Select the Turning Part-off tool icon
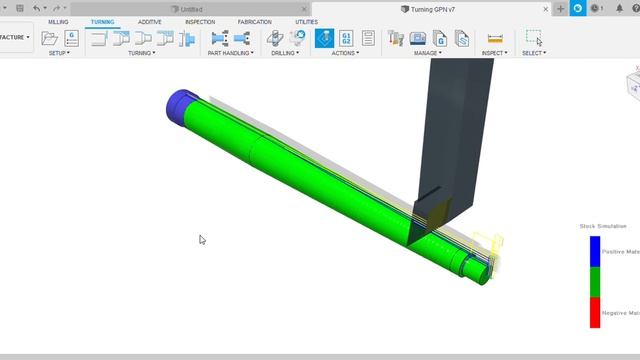The image size is (640, 360). pyautogui.click(x=187, y=39)
